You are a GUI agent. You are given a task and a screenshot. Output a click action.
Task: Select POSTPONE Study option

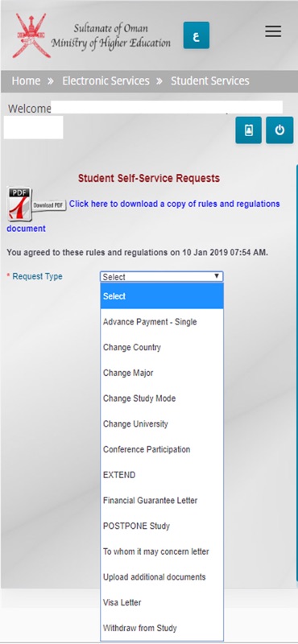click(x=162, y=526)
